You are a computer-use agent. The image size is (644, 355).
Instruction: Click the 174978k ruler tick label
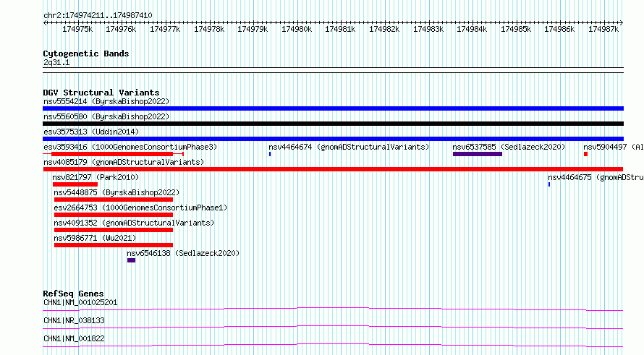[209, 29]
